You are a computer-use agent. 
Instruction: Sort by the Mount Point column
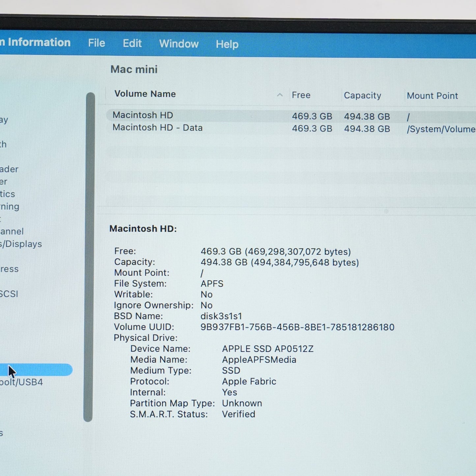(x=432, y=96)
